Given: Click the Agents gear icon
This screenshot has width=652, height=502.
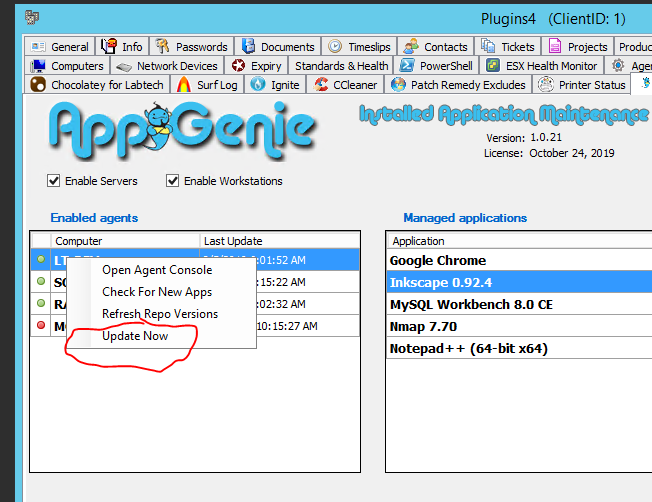Looking at the screenshot, I should click(618, 65).
